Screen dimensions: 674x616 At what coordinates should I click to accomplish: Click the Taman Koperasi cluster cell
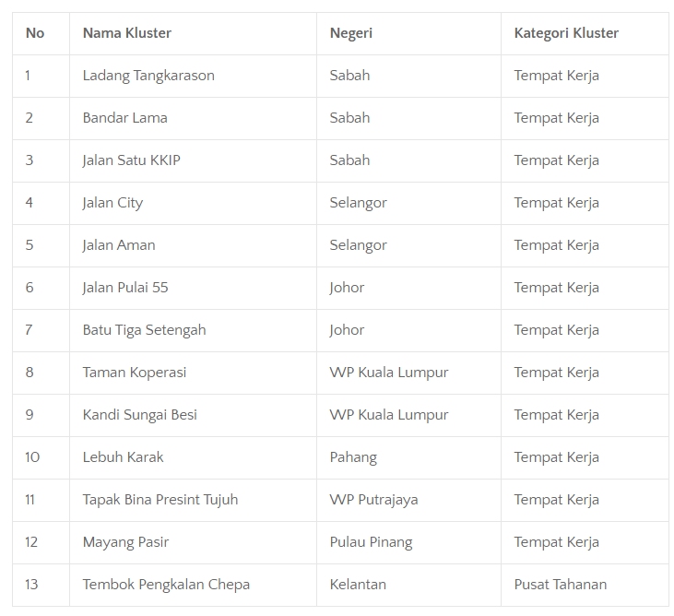(x=135, y=373)
